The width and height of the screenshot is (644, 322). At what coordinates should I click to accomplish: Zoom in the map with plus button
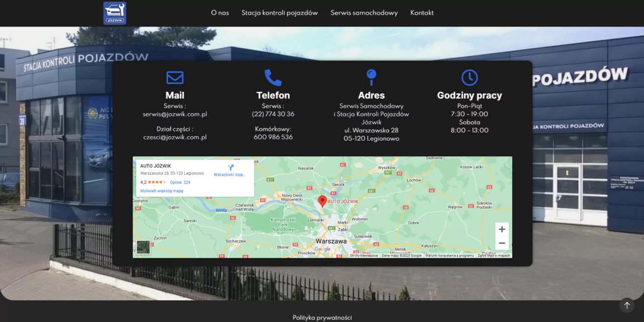pyautogui.click(x=502, y=229)
